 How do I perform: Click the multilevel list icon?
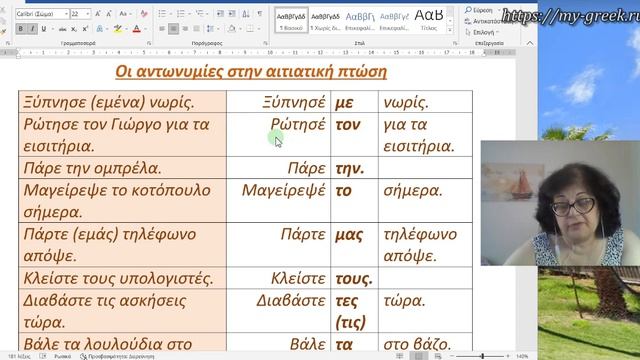(x=199, y=14)
